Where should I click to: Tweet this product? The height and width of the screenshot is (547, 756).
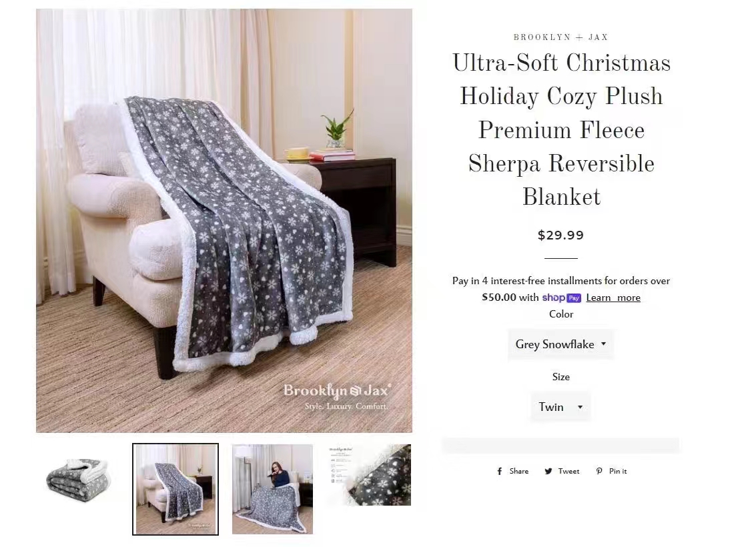pyautogui.click(x=562, y=472)
